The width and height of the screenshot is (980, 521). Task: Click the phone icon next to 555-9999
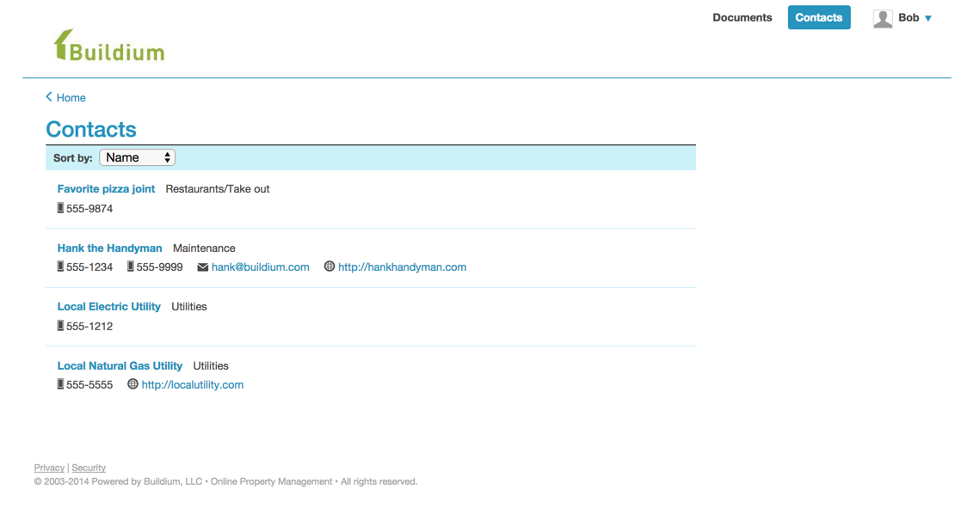coord(129,267)
